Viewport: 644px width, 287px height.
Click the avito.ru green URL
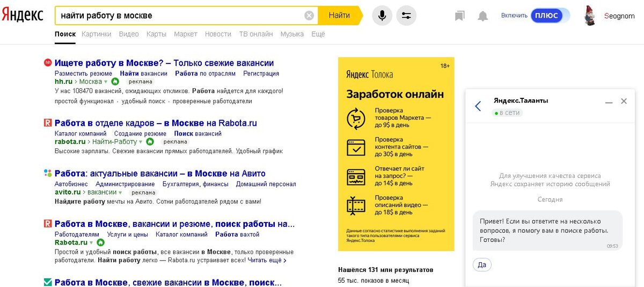point(68,192)
